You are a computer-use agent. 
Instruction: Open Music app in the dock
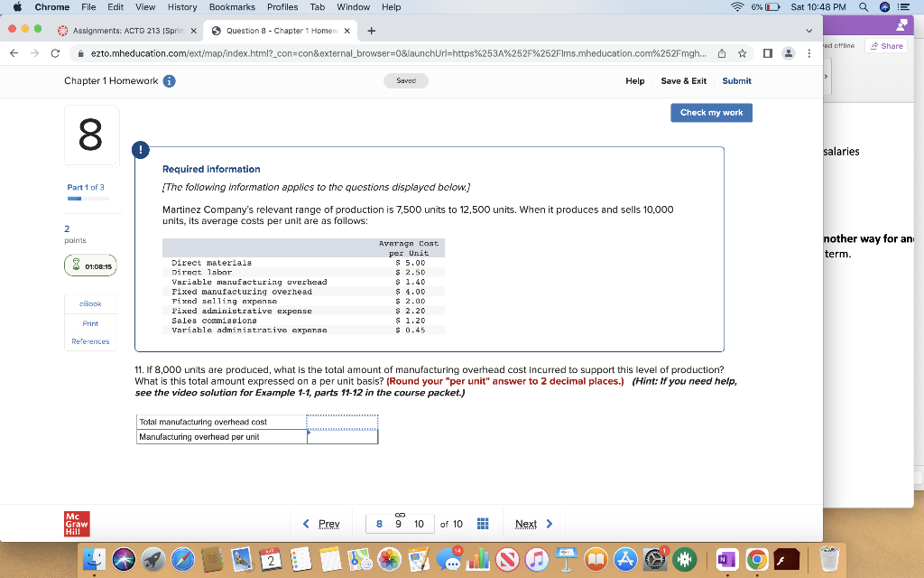(537, 559)
